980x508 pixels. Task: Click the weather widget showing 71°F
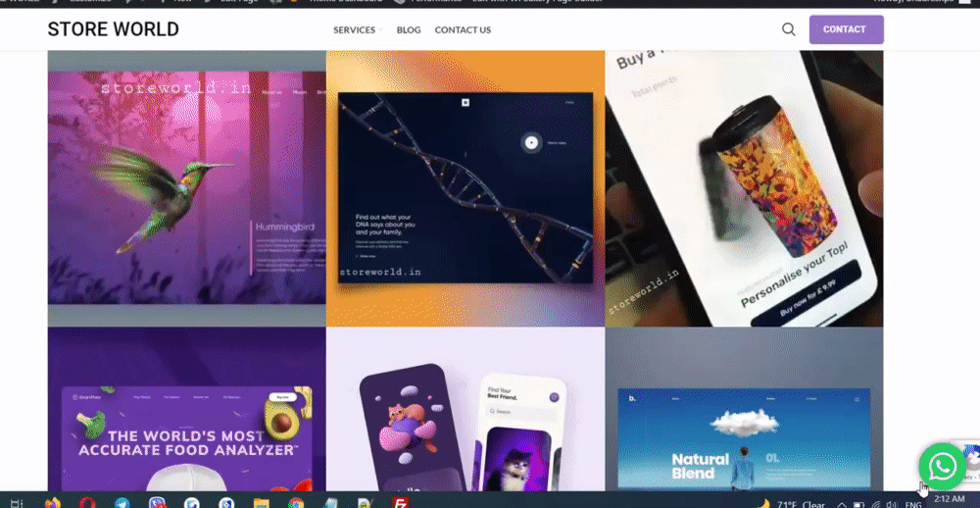[791, 504]
